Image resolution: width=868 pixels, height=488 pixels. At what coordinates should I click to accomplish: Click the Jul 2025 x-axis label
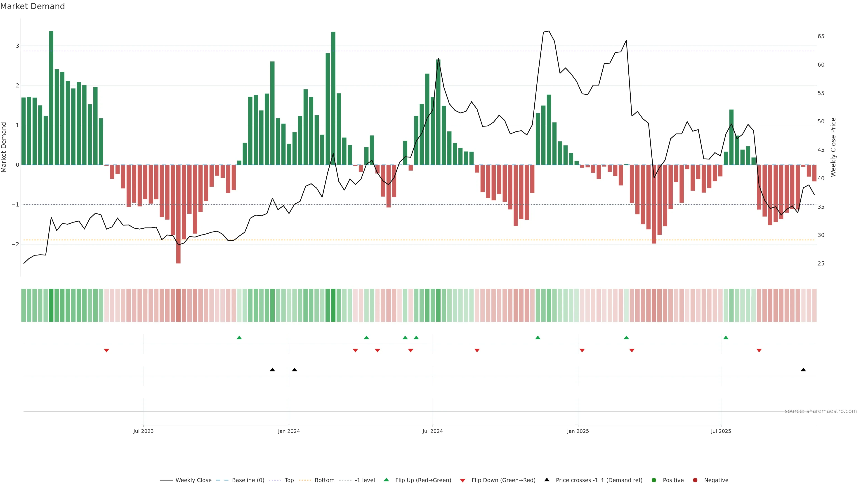721,431
